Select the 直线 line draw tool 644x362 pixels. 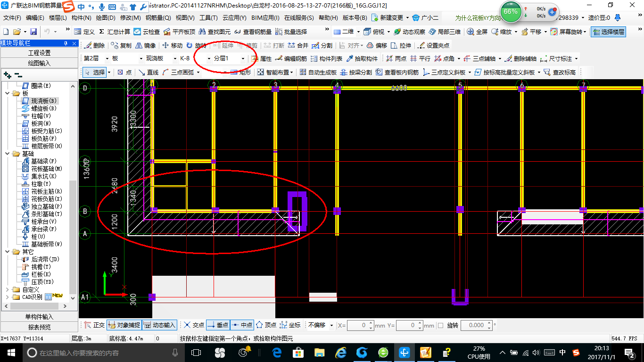[149, 72]
